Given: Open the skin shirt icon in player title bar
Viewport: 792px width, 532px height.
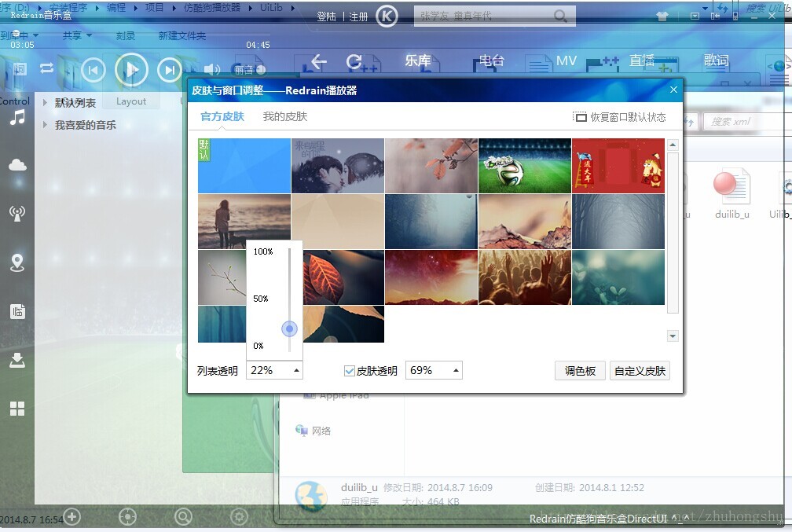Looking at the screenshot, I should 662,17.
